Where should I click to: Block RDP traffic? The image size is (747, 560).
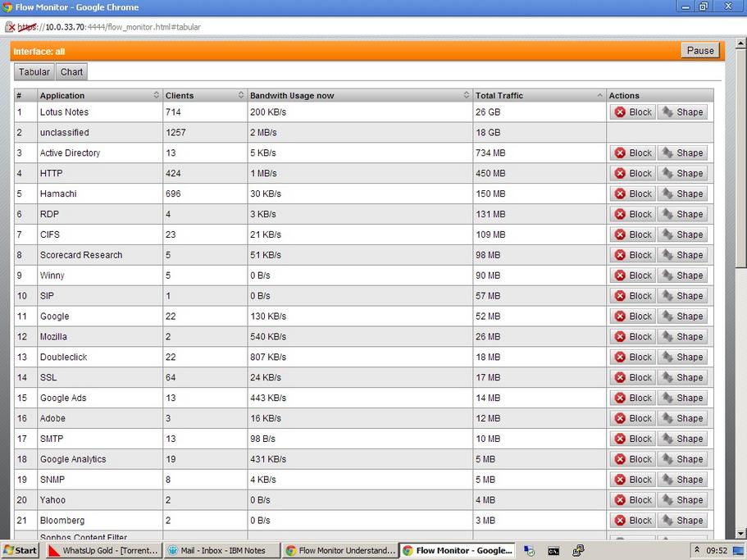(633, 214)
